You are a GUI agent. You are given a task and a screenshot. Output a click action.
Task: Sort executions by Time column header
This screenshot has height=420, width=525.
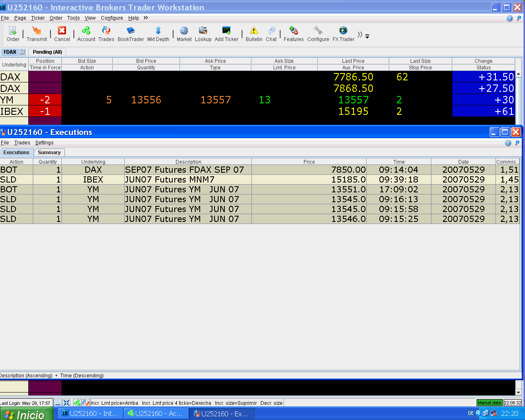pyautogui.click(x=399, y=162)
